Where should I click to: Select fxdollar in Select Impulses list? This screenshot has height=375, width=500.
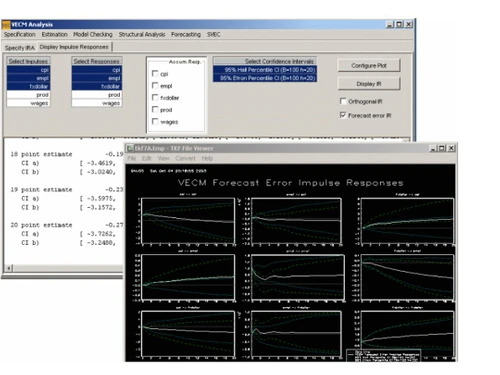click(x=29, y=87)
